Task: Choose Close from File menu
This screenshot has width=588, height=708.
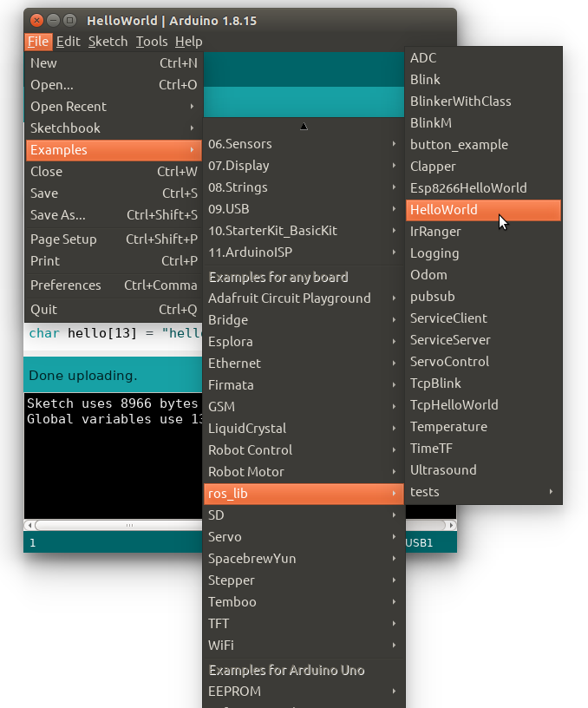Action: click(x=114, y=172)
